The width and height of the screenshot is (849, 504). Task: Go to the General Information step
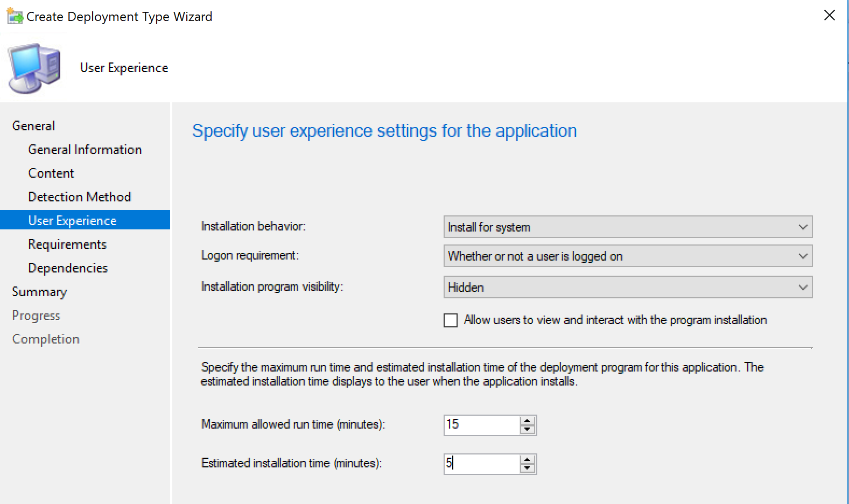coord(85,150)
